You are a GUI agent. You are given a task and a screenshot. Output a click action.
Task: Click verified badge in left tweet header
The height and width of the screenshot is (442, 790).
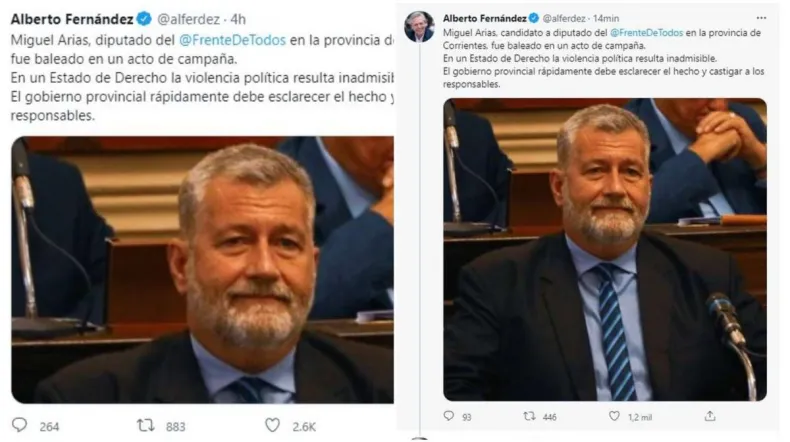pos(145,19)
